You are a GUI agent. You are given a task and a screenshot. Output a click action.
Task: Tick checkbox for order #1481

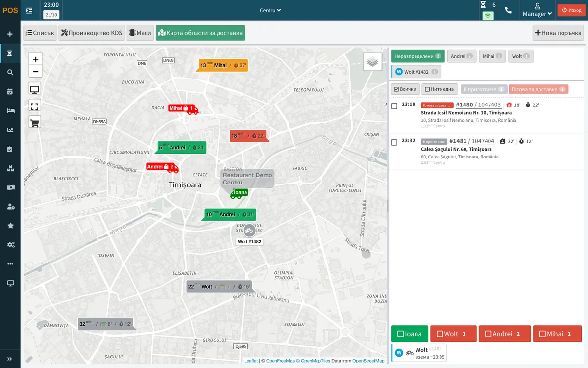coord(394,142)
